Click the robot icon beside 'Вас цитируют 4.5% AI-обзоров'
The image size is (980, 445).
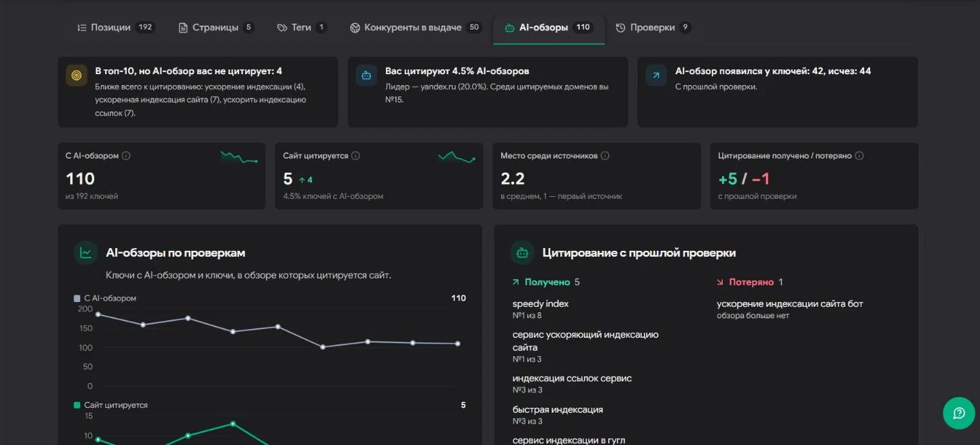(x=366, y=76)
